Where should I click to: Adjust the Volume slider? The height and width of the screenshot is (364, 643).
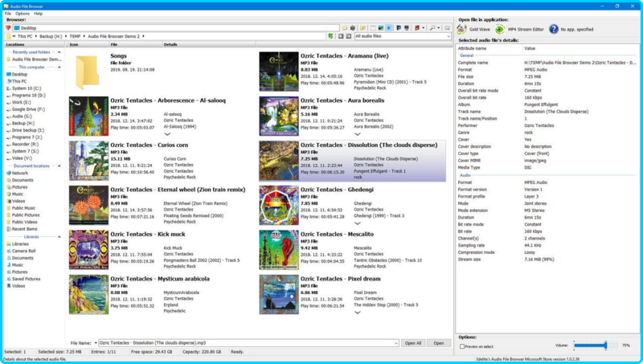point(596,346)
